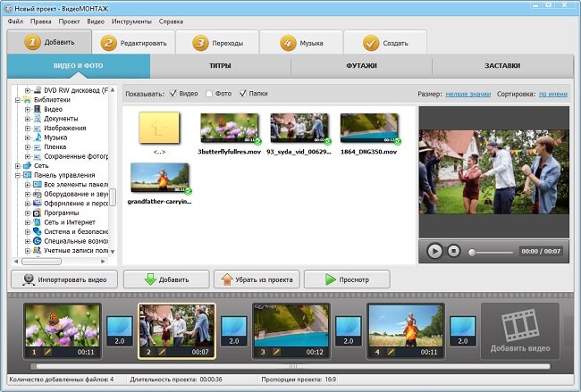Expand the Музыка library node
The width and height of the screenshot is (581, 392).
point(28,138)
